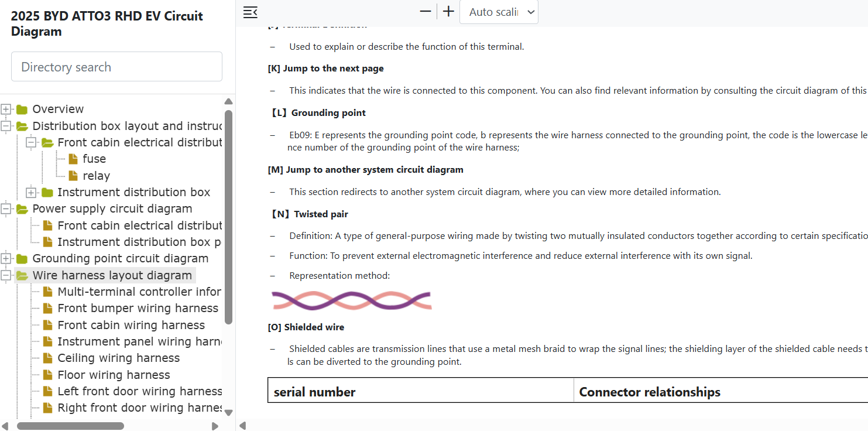Click the Wire harness layout diagram folder icon
This screenshot has width=868, height=431.
pyautogui.click(x=22, y=275)
